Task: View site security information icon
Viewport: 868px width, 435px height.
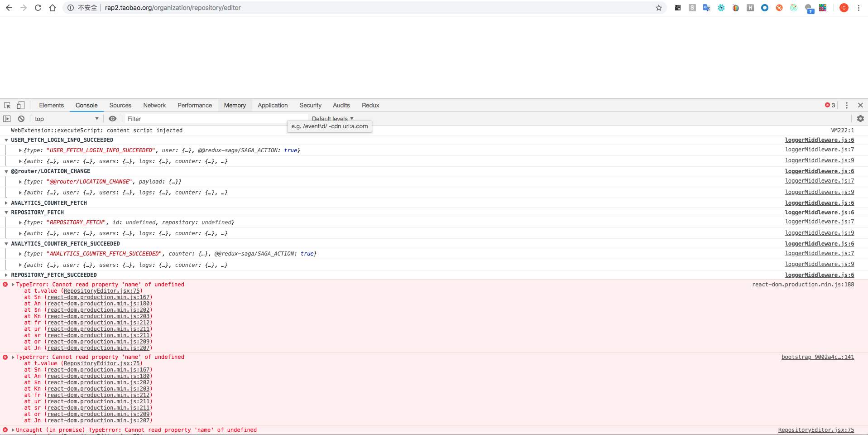Action: click(71, 8)
